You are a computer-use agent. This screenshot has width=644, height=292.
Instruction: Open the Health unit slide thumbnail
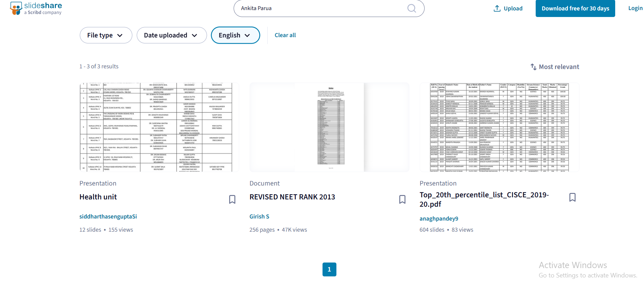(159, 127)
